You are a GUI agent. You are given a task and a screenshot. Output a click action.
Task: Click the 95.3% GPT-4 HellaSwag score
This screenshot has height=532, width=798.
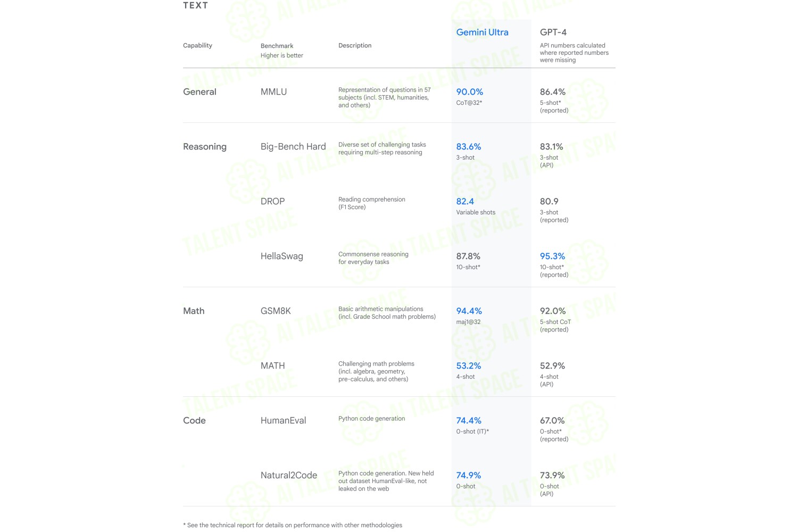552,256
